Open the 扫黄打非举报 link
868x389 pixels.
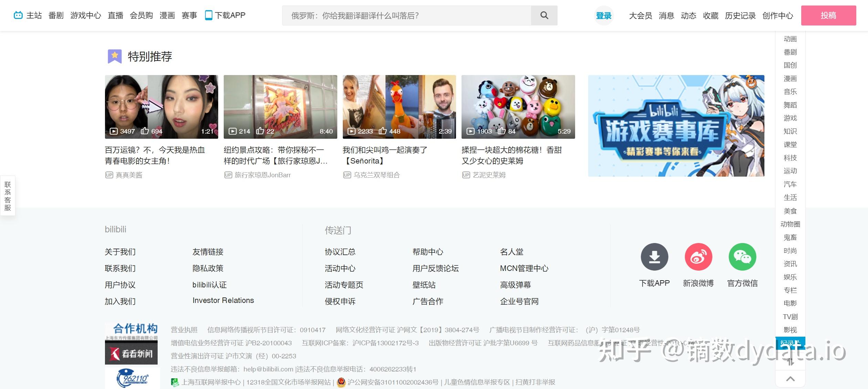click(x=535, y=382)
